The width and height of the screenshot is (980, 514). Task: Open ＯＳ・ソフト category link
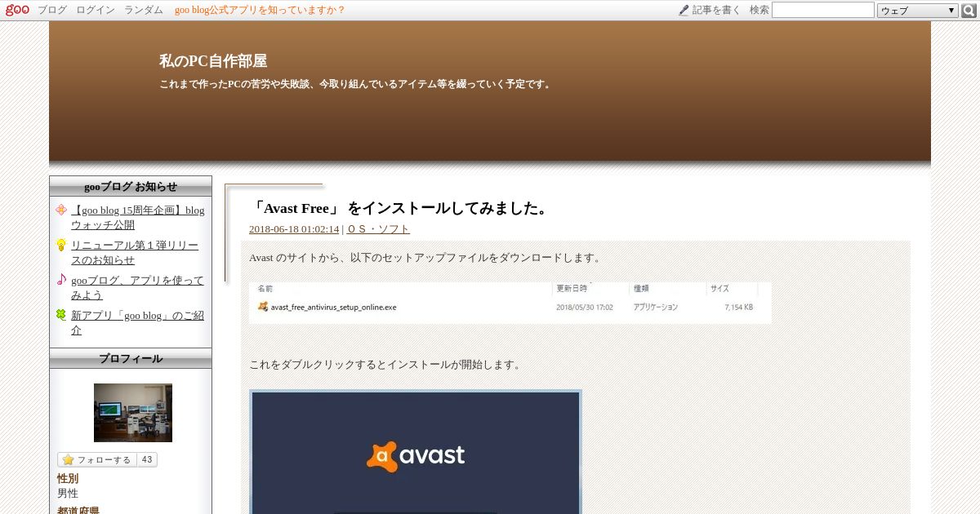click(x=378, y=229)
